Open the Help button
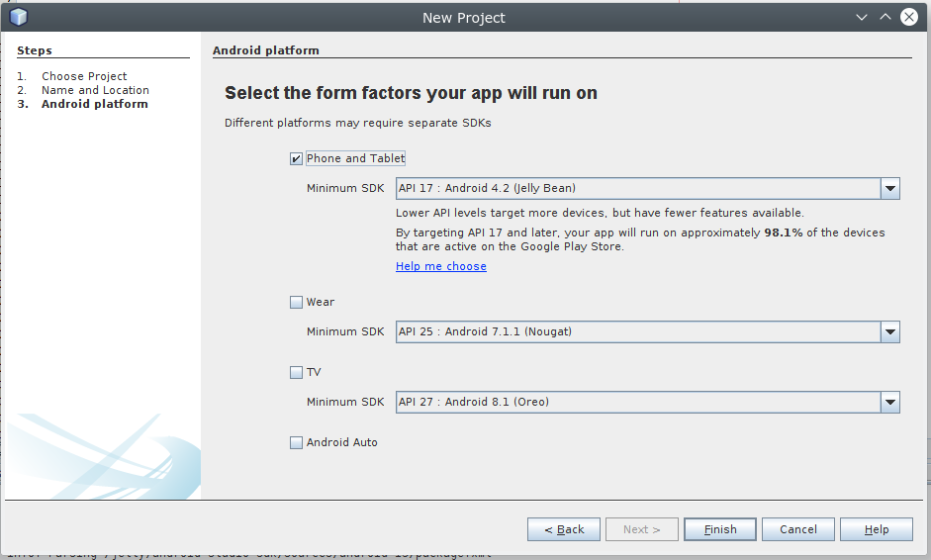This screenshot has width=931, height=560. [877, 529]
